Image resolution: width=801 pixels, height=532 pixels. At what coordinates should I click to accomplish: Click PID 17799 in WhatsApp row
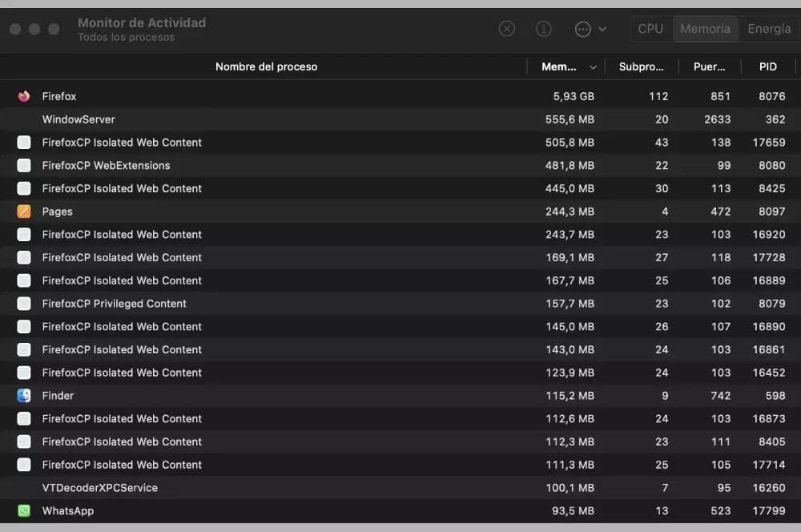769,510
